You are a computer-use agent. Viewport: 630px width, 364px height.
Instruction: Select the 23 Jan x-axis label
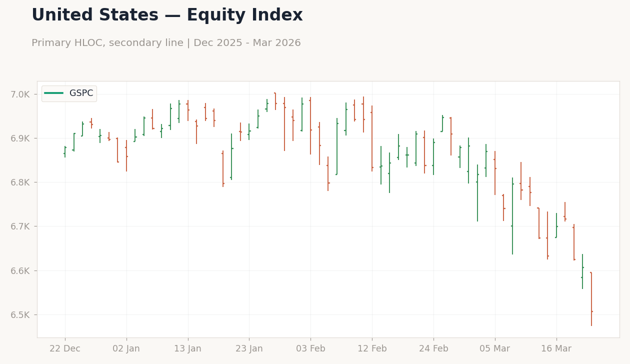point(249,349)
